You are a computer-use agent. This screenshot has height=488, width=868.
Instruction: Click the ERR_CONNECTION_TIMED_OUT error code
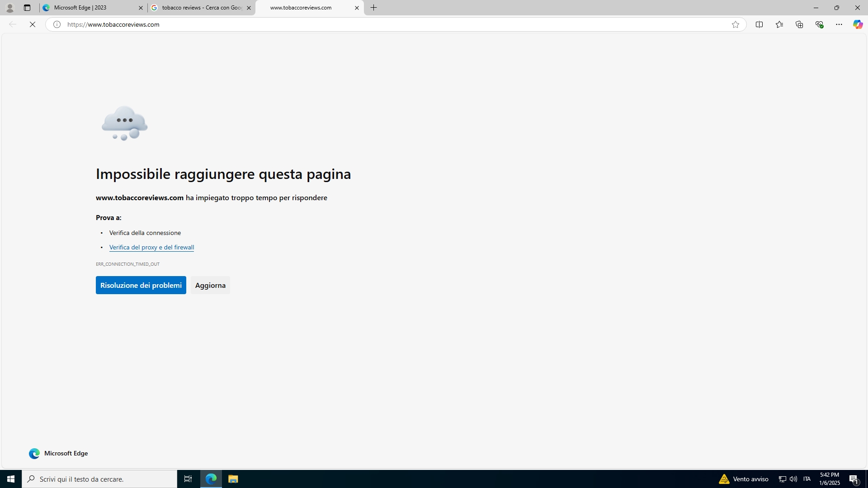point(127,264)
